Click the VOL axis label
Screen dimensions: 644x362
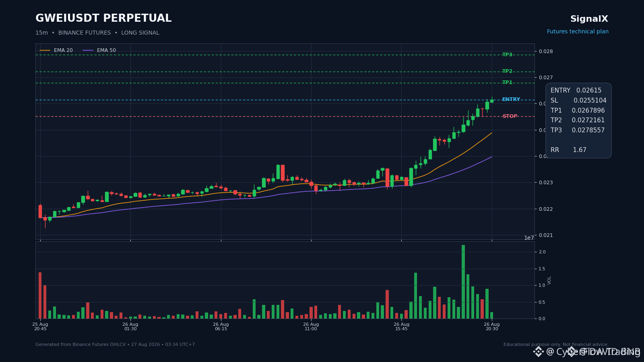[x=549, y=280]
